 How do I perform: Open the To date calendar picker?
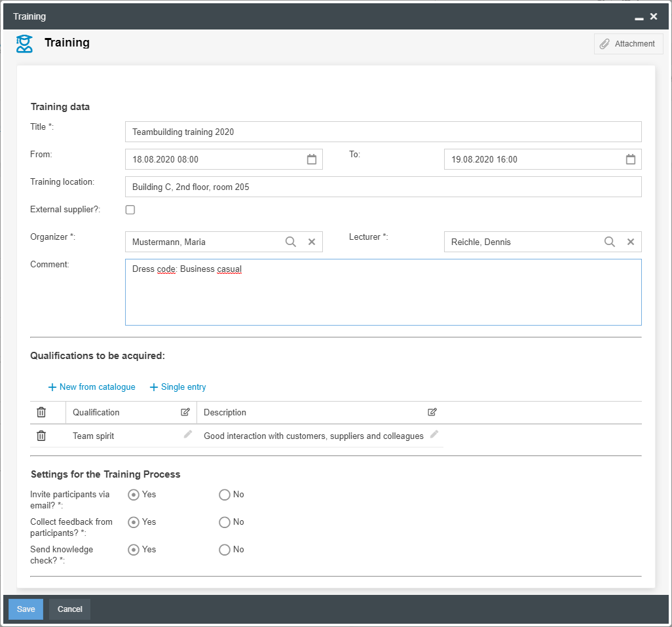(631, 159)
